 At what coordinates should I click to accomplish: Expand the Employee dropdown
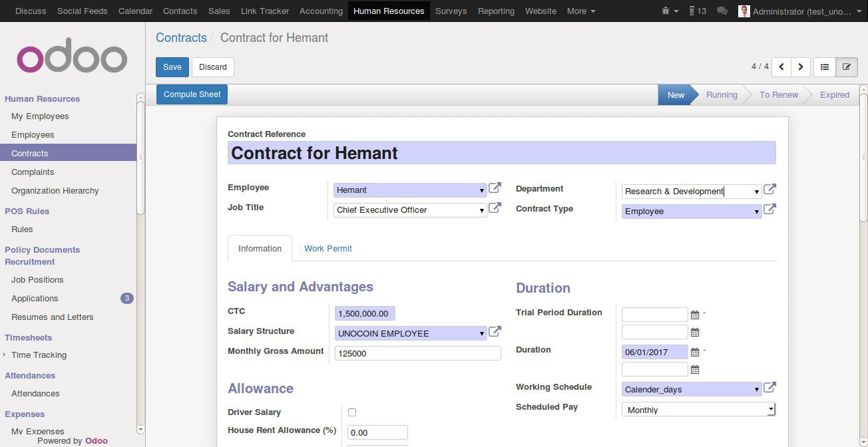pyautogui.click(x=482, y=190)
